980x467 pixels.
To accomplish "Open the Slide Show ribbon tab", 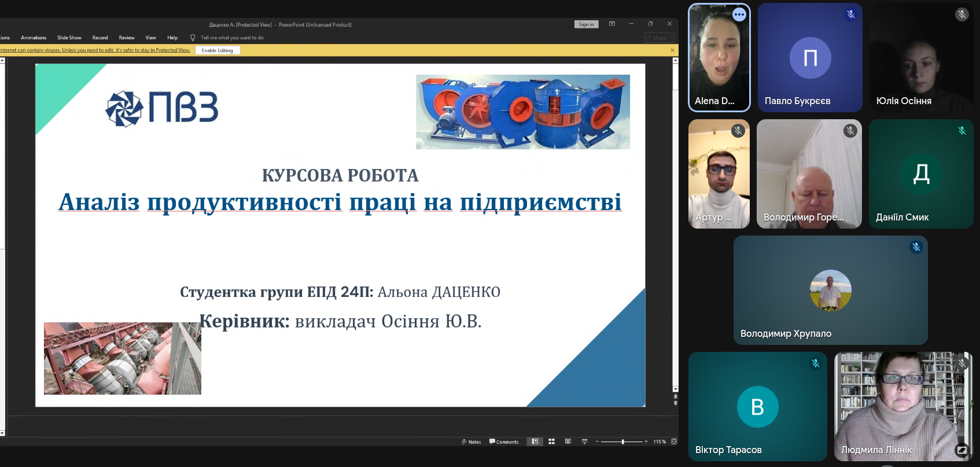I will pyautogui.click(x=69, y=38).
